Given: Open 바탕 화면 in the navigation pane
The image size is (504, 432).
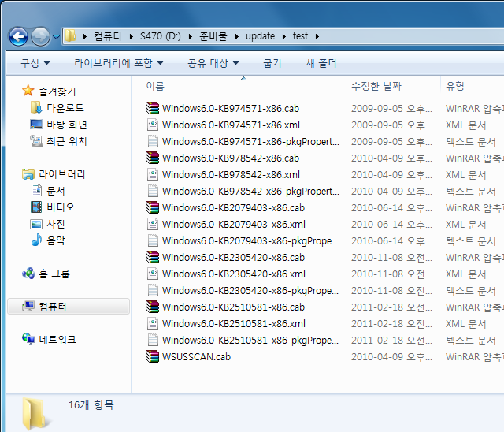Looking at the screenshot, I should coord(66,125).
